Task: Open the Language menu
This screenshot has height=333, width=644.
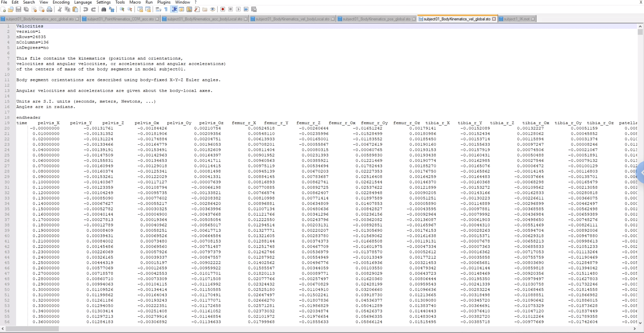Action: point(83,2)
